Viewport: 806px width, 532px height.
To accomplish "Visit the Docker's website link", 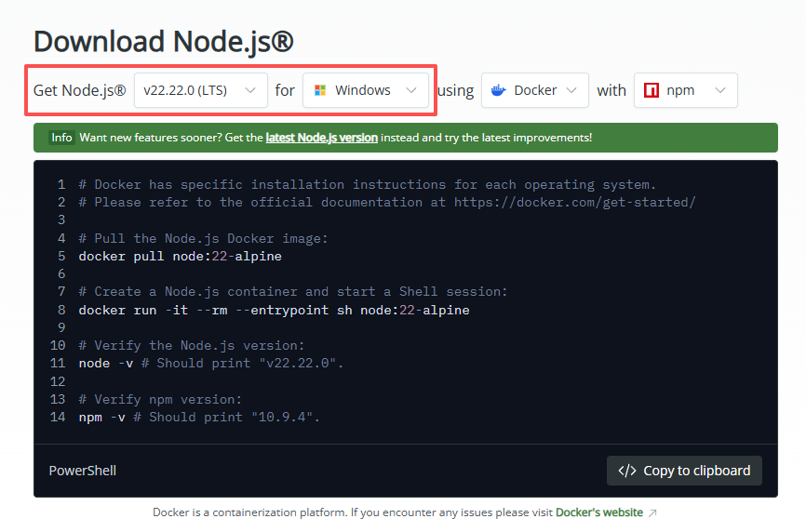I will [x=598, y=512].
